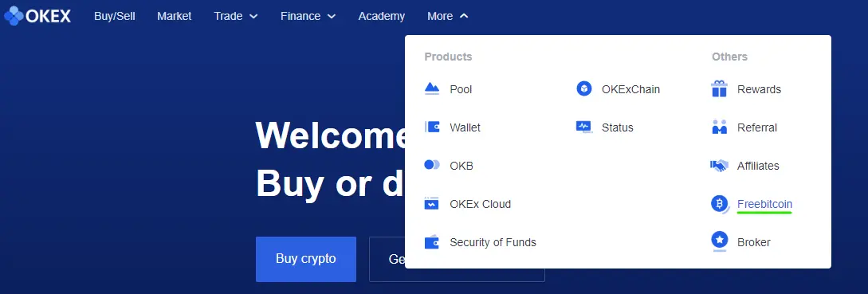Click the OKExChain cube icon

[584, 88]
